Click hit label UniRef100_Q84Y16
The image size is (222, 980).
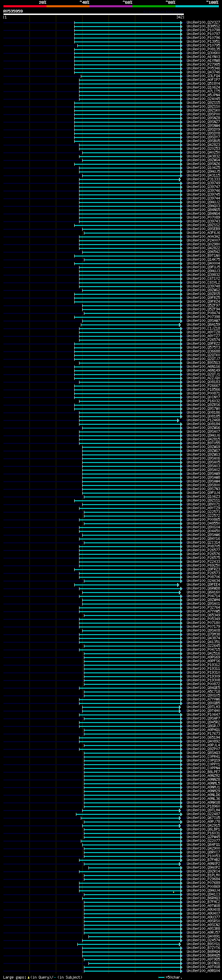click(x=203, y=538)
